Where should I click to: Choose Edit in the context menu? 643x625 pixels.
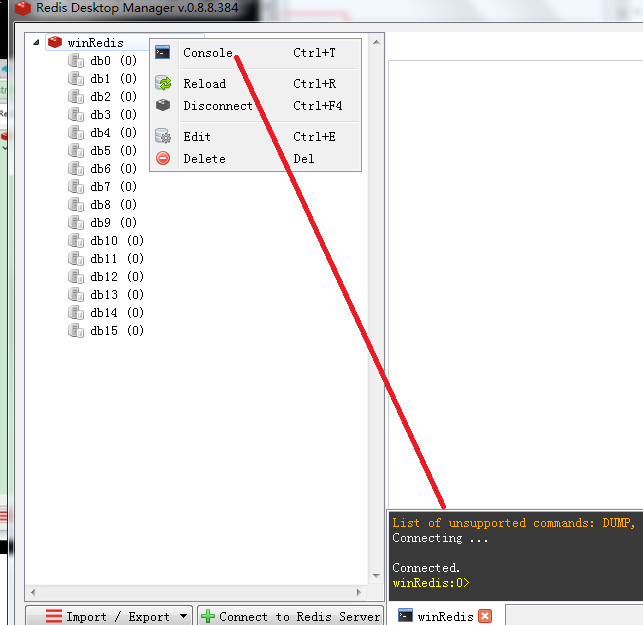click(255, 137)
